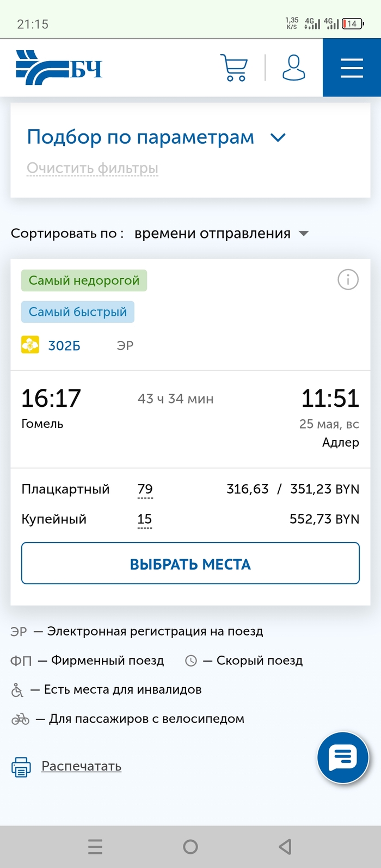Show train info via the circled i icon

[x=348, y=280]
